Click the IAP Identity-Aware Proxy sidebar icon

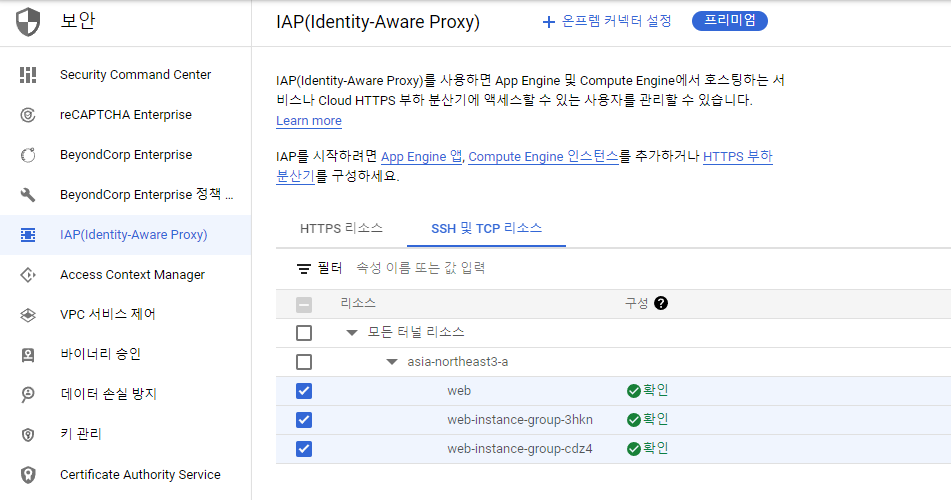[28, 235]
